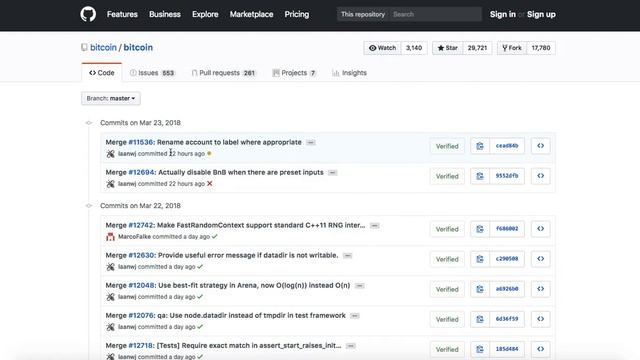Open the Pricing page
The image size is (640, 360).
[297, 14]
